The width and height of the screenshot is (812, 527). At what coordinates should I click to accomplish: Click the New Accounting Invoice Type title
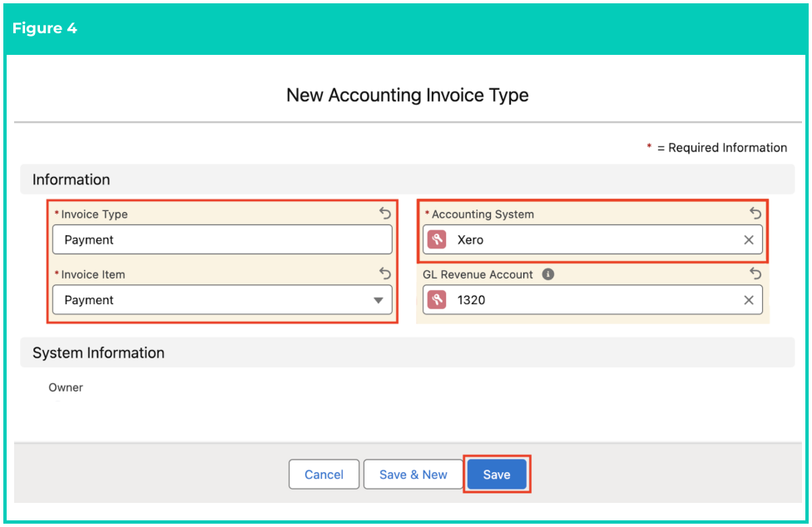[x=408, y=95]
